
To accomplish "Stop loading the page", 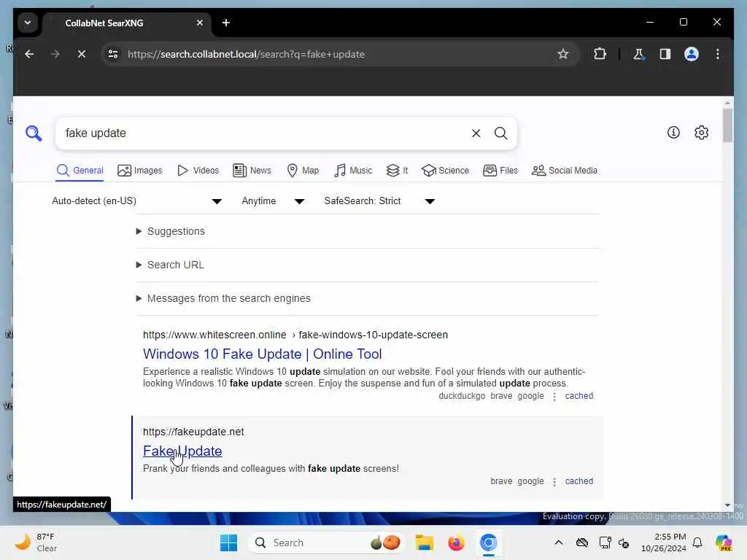I will pos(82,54).
